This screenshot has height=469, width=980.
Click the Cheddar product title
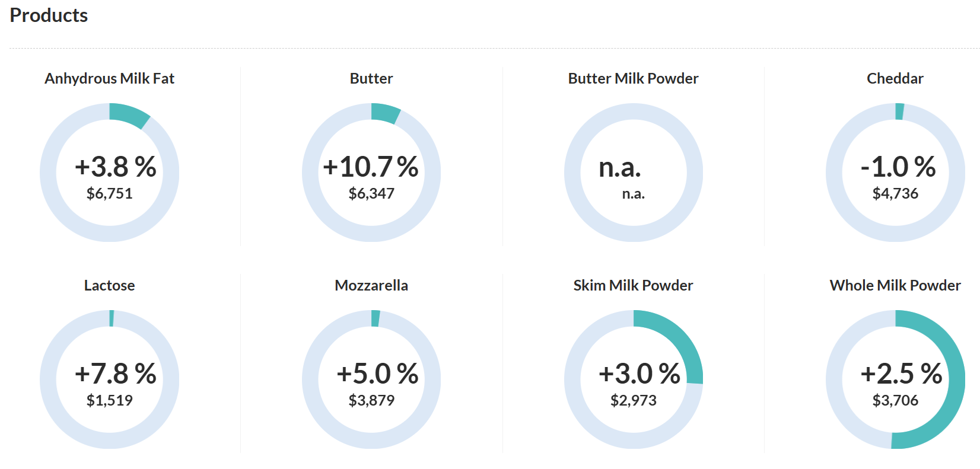click(895, 78)
